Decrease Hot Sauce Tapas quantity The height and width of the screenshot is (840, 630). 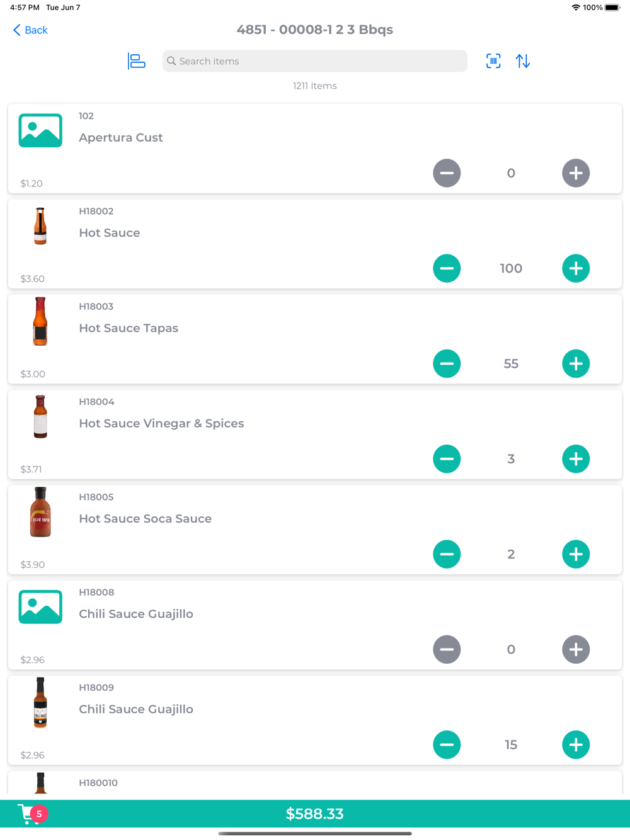pos(447,363)
